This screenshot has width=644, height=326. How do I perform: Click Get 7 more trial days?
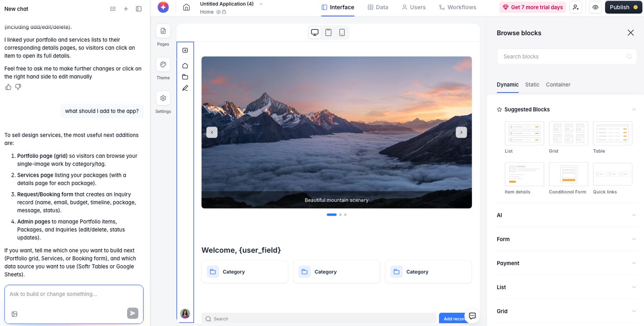(532, 7)
